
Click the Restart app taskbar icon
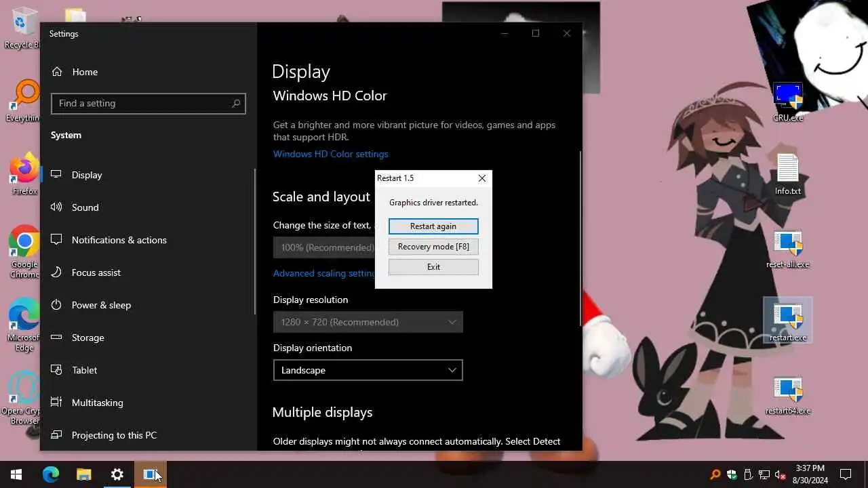tap(150, 474)
